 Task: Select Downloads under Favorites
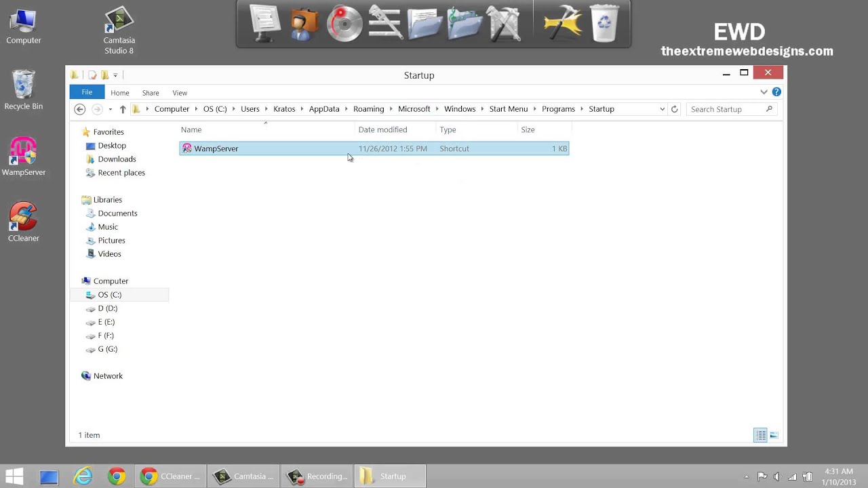pyautogui.click(x=117, y=159)
